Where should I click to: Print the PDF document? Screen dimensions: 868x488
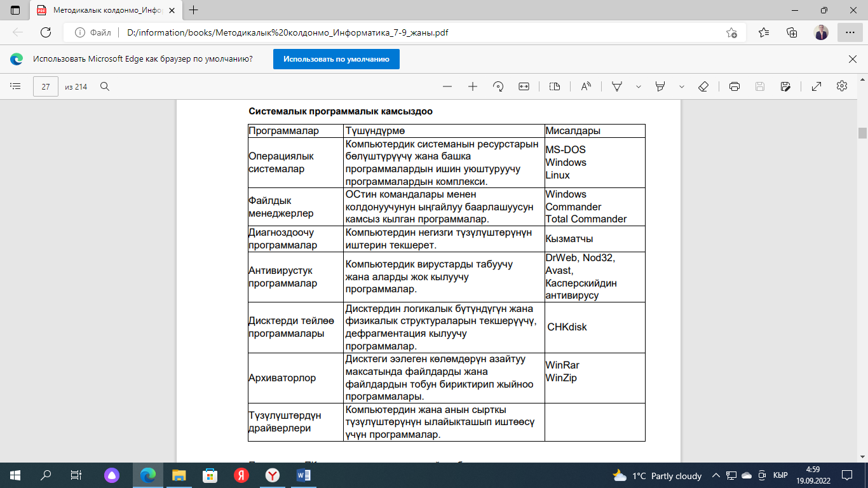735,86
